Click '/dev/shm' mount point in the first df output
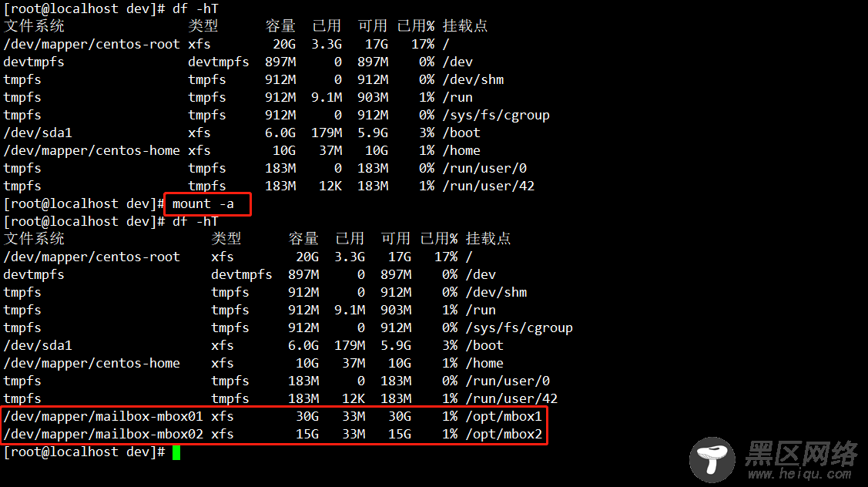Image resolution: width=868 pixels, height=487 pixels. point(473,80)
